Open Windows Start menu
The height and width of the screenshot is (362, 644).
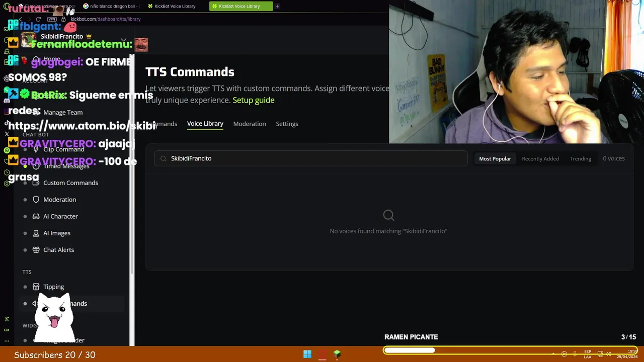[x=307, y=354]
